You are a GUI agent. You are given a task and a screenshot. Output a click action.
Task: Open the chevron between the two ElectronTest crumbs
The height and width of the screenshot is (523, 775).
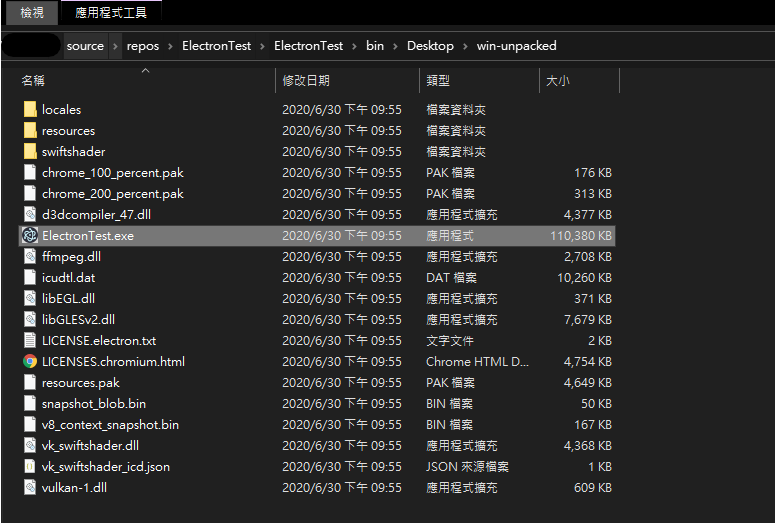click(262, 46)
